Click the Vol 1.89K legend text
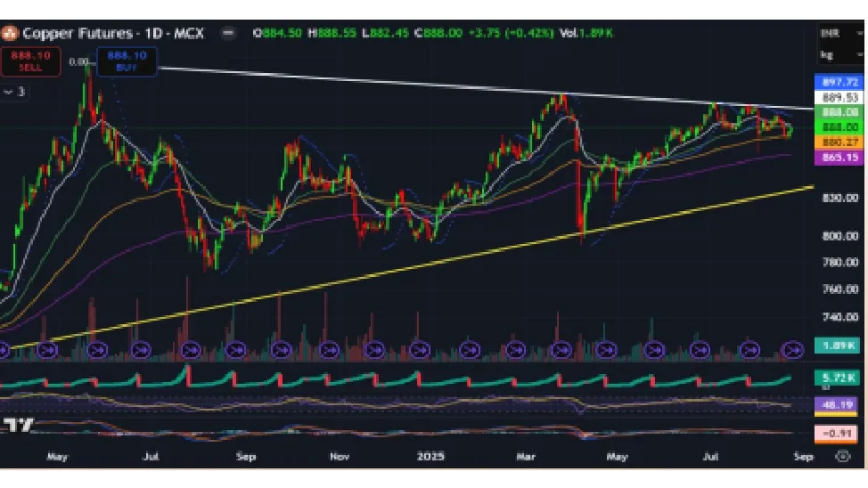868x488 pixels. (x=586, y=33)
